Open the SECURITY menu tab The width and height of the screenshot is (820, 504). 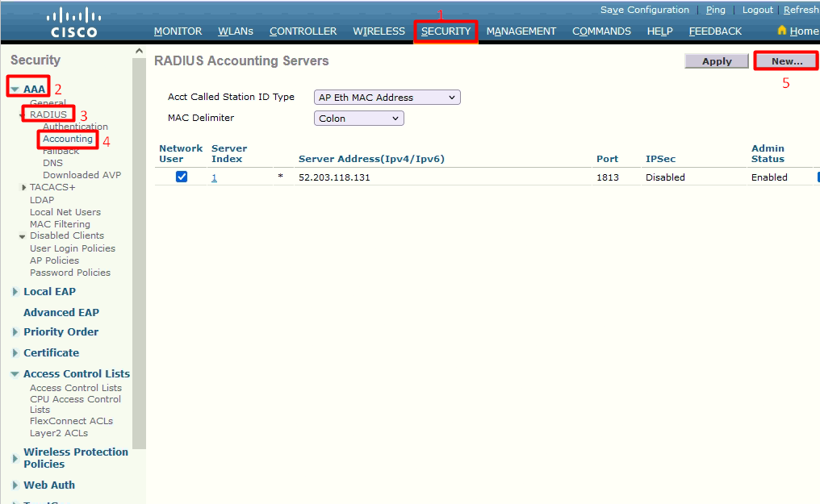coord(446,31)
